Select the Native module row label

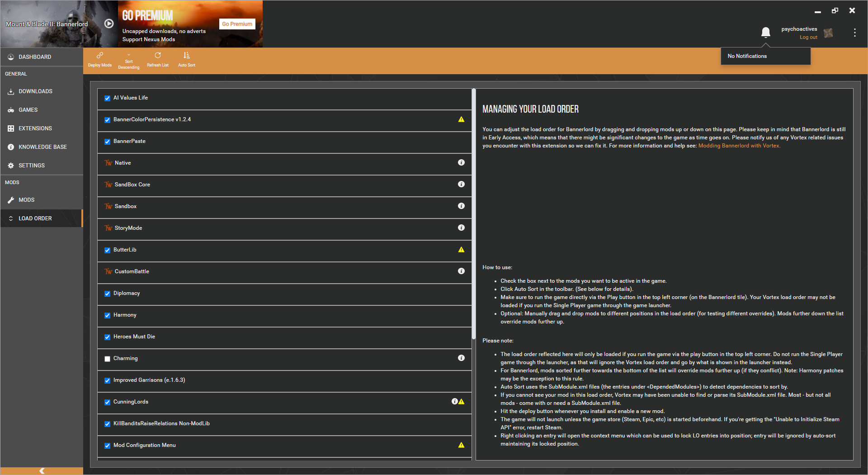point(123,163)
